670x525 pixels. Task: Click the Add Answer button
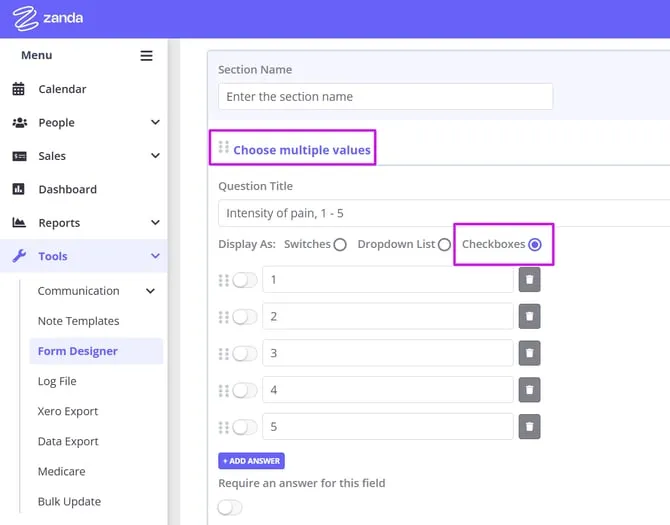click(x=251, y=461)
